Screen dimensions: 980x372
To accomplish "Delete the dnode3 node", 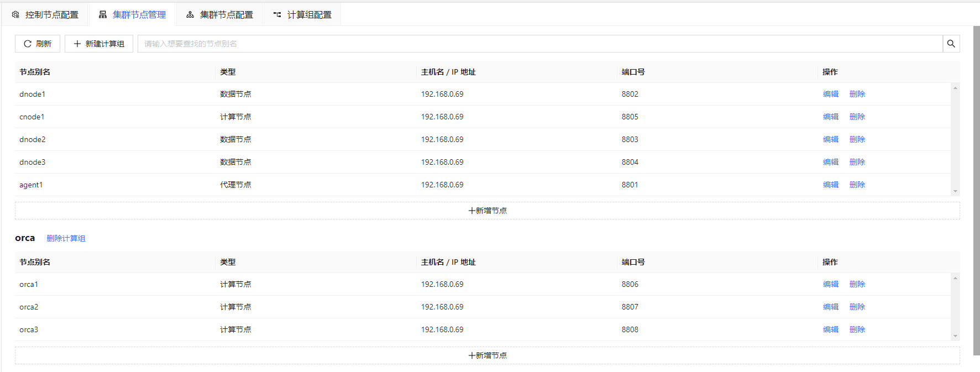I will coord(857,162).
